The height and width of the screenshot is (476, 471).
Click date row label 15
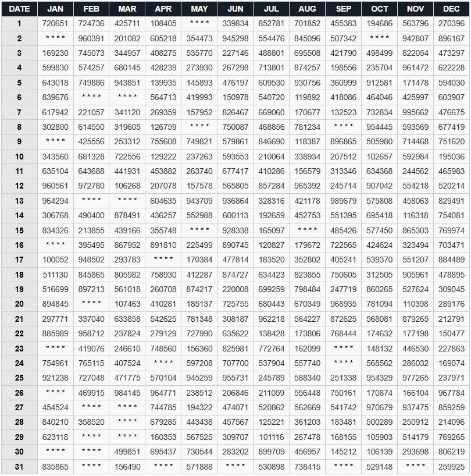click(x=19, y=230)
